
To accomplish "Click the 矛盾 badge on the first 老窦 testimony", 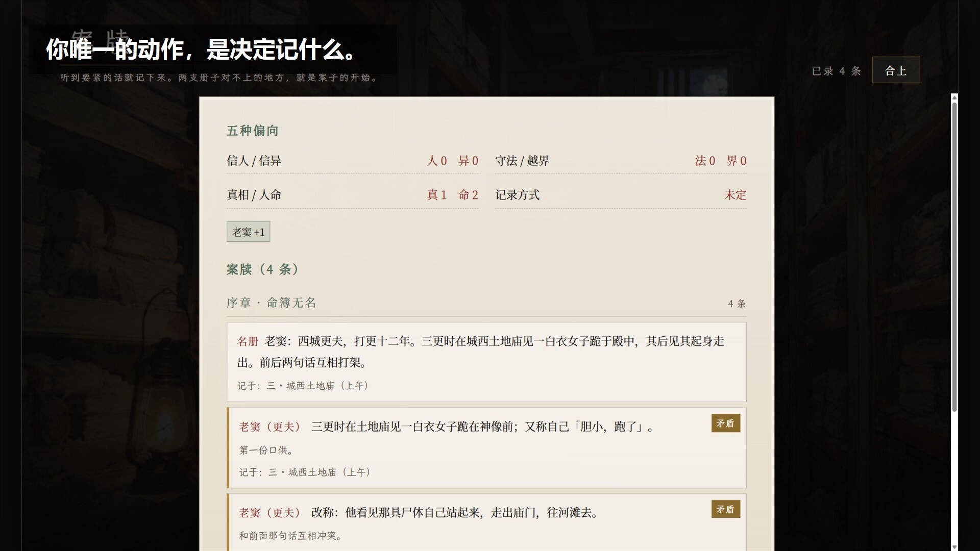I will (725, 423).
